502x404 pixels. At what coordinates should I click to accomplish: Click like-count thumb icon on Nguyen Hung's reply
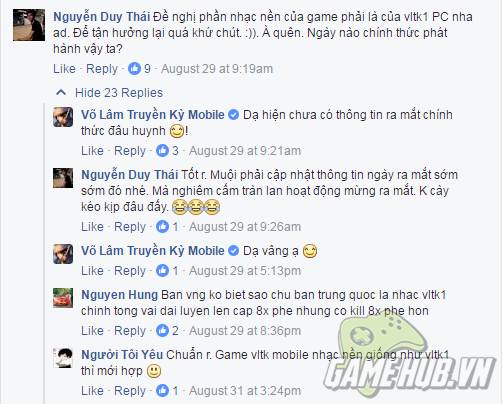click(163, 331)
